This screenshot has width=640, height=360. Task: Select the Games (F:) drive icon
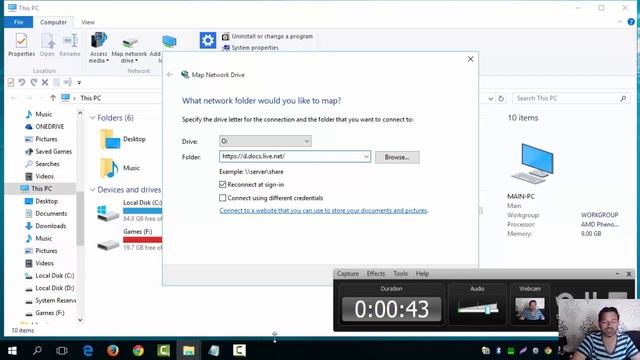108,245
